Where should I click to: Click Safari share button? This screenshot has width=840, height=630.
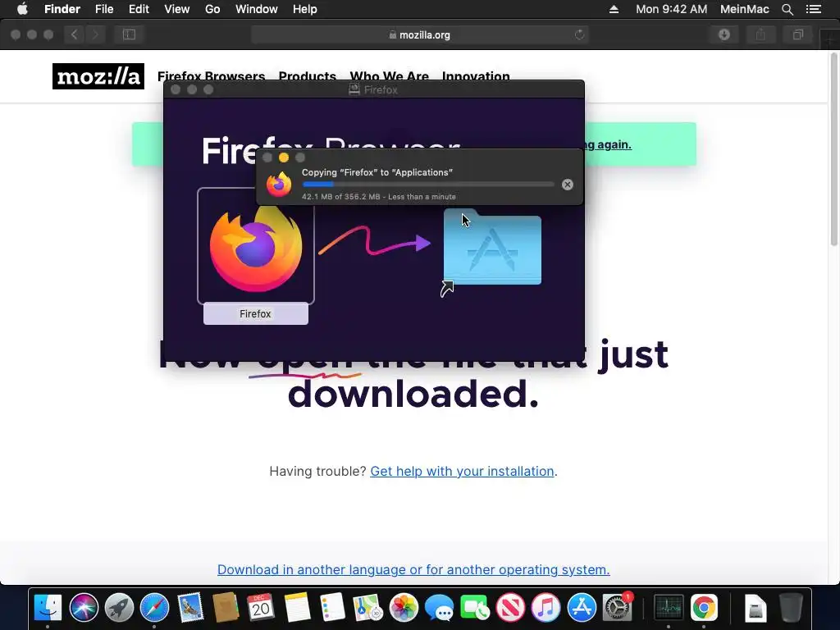(x=760, y=34)
